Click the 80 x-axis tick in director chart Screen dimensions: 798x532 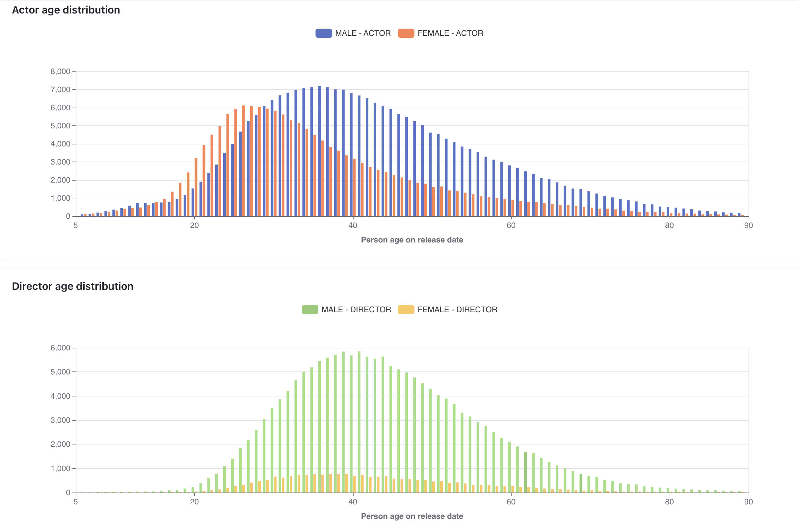[x=669, y=502]
